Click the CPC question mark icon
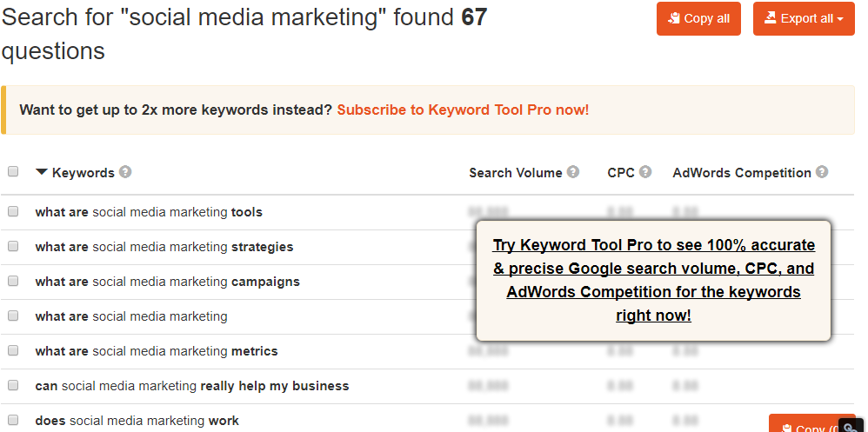This screenshot has height=432, width=868. (644, 172)
